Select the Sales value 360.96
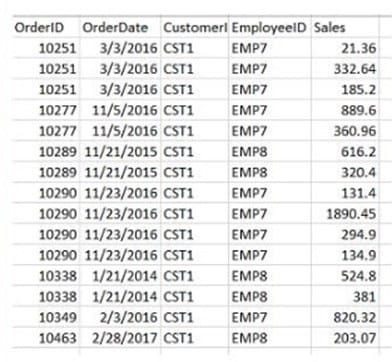 345,131
